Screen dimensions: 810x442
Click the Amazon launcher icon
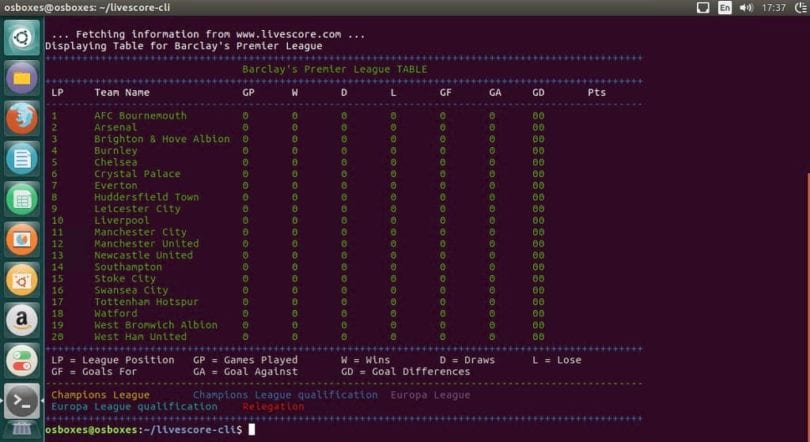click(x=22, y=320)
